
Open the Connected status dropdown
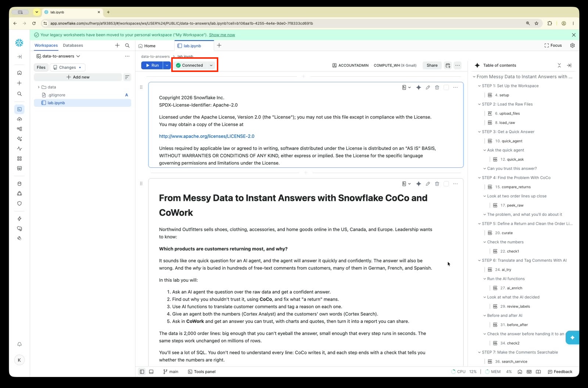(211, 65)
